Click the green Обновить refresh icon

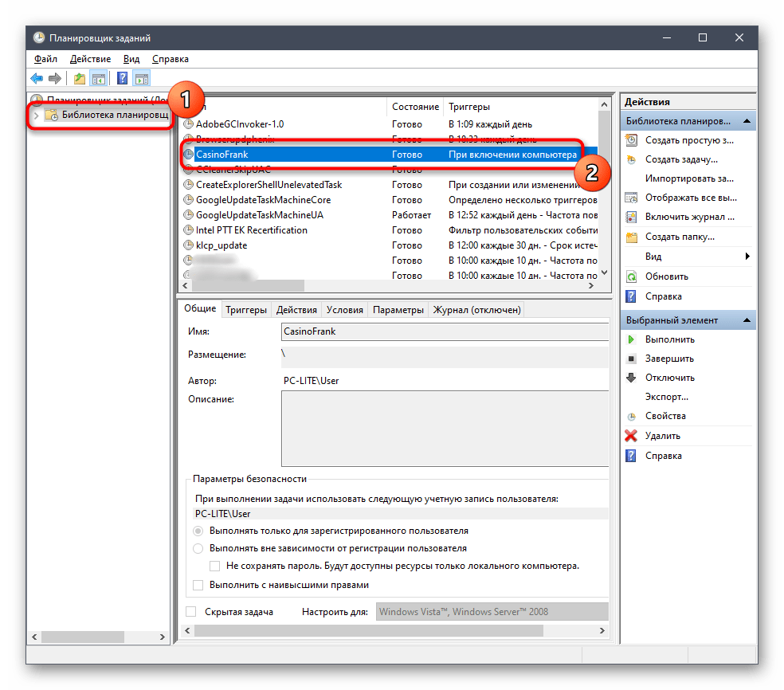632,276
